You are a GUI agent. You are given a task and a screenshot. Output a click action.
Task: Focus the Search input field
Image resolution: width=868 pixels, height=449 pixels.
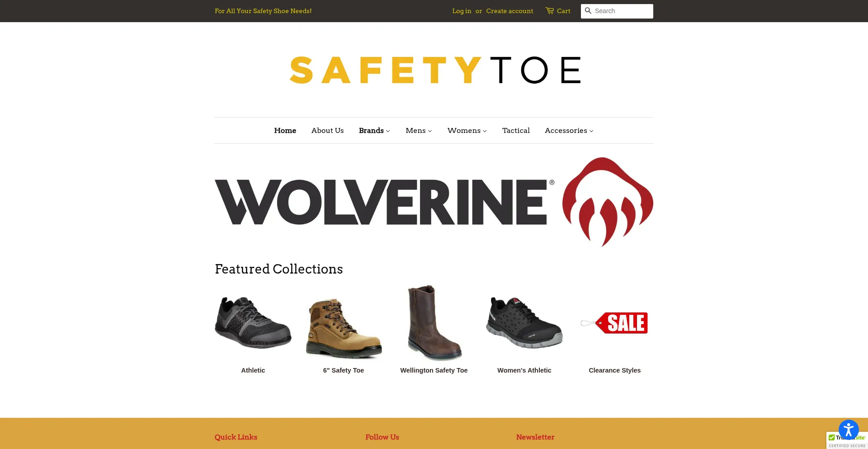623,11
